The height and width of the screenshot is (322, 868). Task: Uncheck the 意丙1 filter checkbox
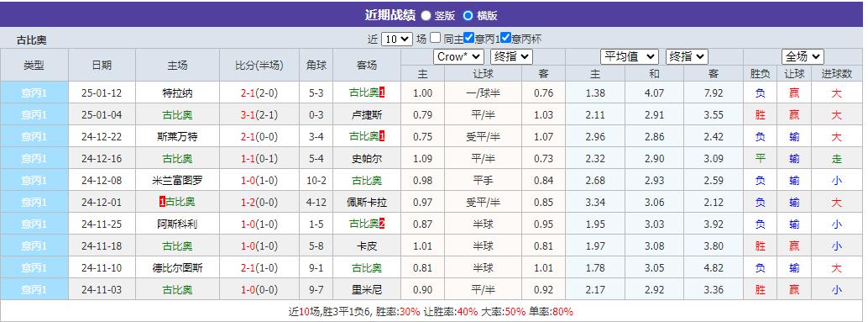tap(469, 38)
